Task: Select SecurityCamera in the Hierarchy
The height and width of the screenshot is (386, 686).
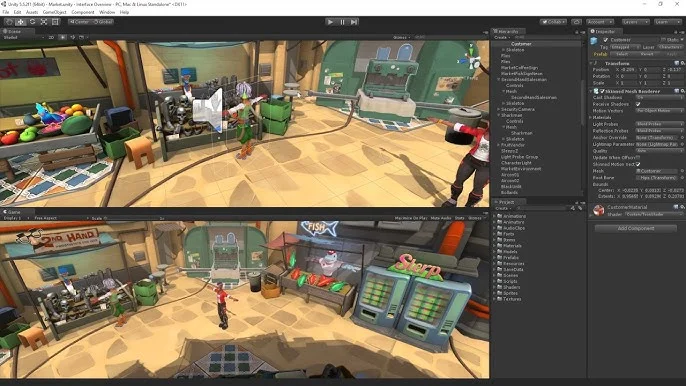Action: 517,109
